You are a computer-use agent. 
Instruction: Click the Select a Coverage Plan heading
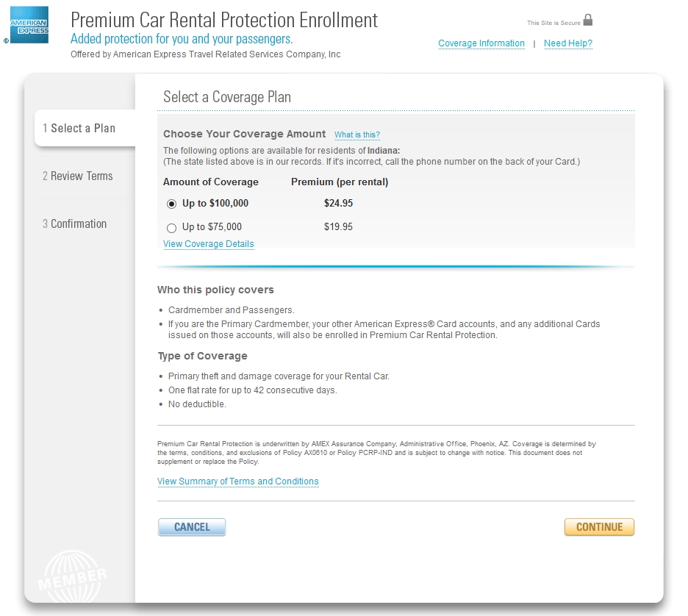click(x=226, y=97)
